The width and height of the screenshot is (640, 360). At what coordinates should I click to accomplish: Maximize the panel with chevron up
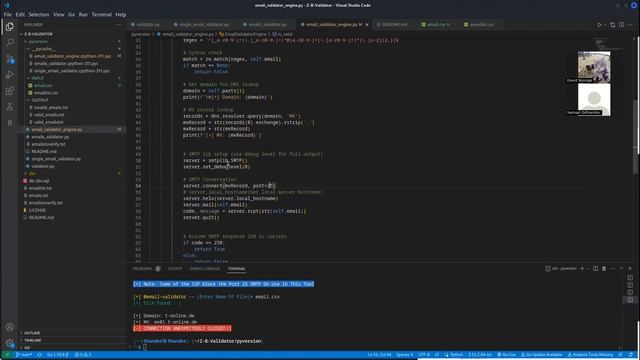click(621, 269)
